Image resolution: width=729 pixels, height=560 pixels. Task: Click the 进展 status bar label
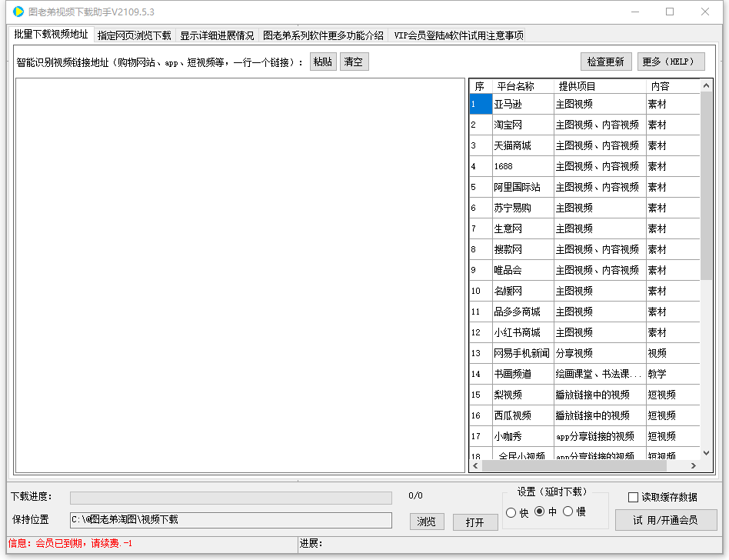(311, 543)
